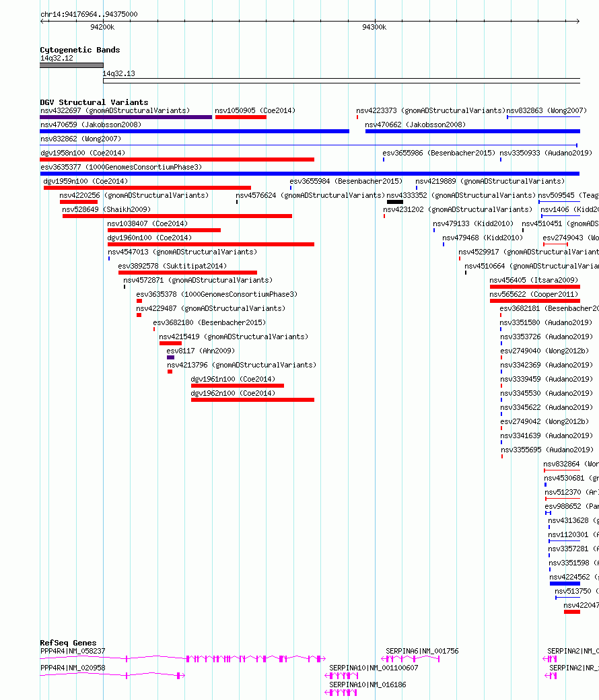
Task: Open PPP4R4|NM_058237 gene label
Action: point(73,652)
